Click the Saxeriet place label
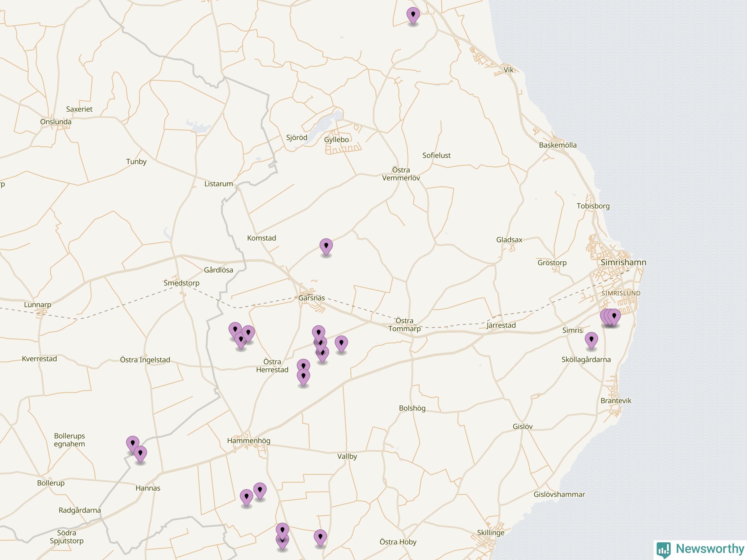This screenshot has height=560, width=747. [79, 109]
